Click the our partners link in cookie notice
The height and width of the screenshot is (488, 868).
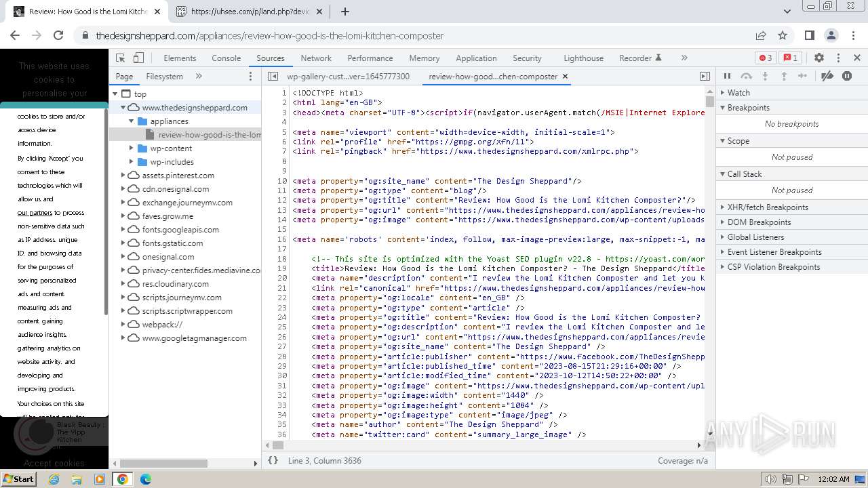35,213
